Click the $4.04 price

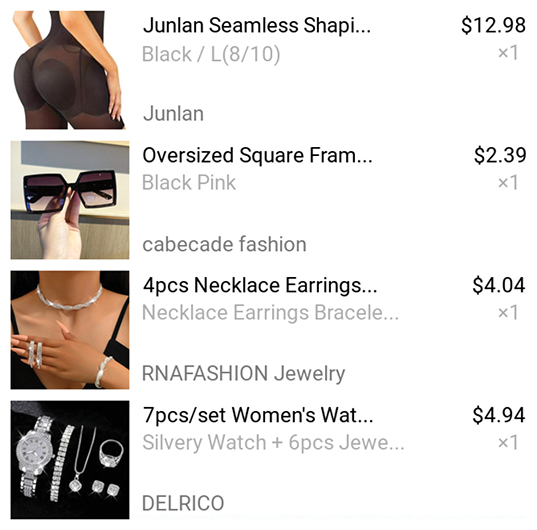tap(499, 285)
